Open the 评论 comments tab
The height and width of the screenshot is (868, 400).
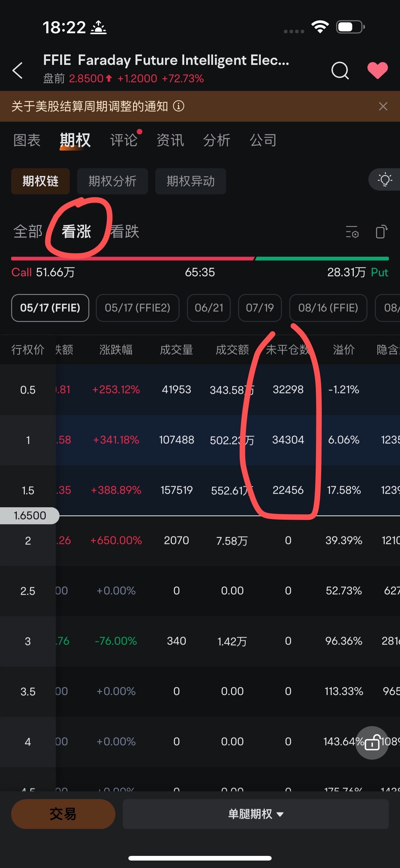124,140
